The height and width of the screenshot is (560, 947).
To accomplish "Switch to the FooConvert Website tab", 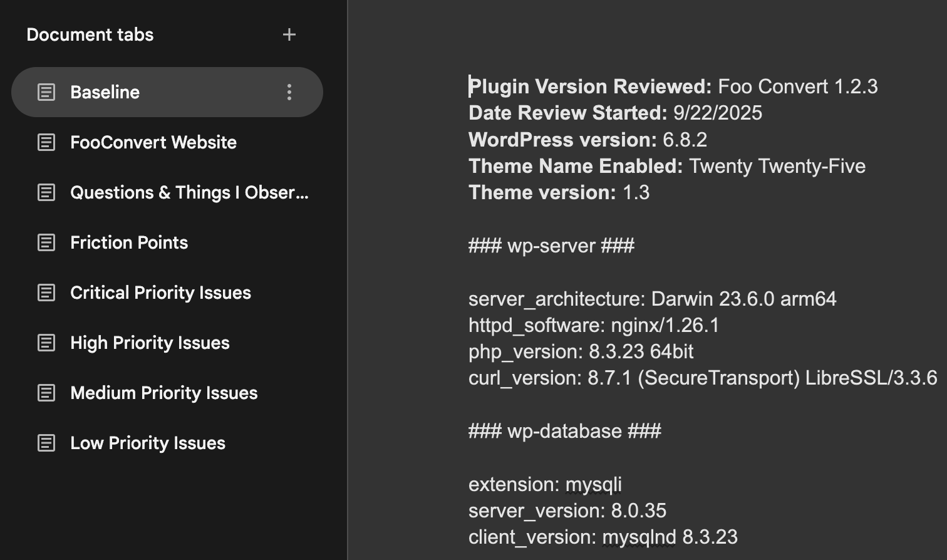I will point(153,142).
